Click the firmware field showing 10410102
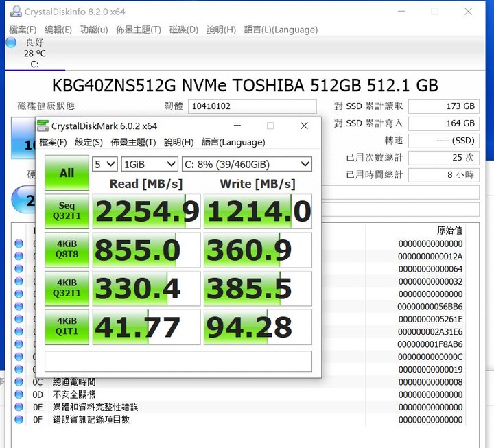Screen dimensions: 494x448 tap(252, 106)
